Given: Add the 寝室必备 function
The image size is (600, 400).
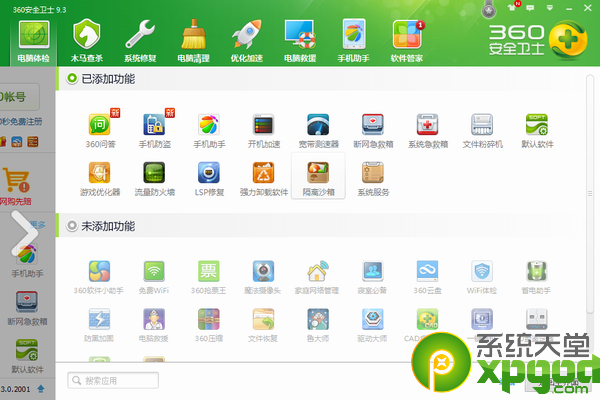Looking at the screenshot, I should pos(372,277).
